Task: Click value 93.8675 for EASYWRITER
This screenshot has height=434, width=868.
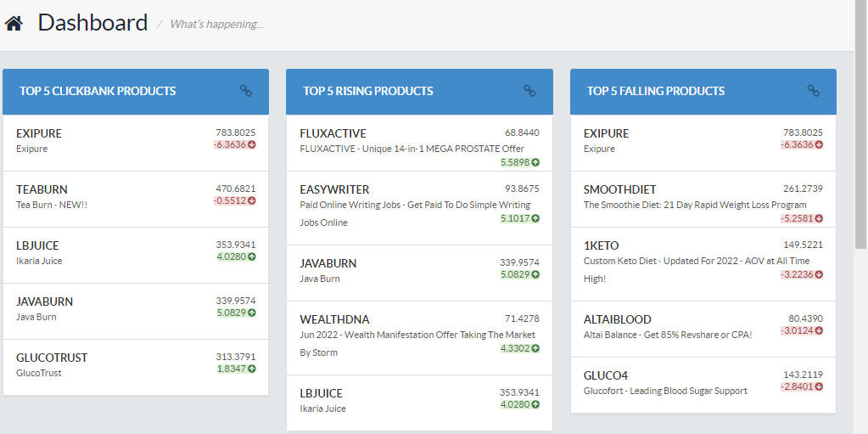Action: (x=522, y=189)
